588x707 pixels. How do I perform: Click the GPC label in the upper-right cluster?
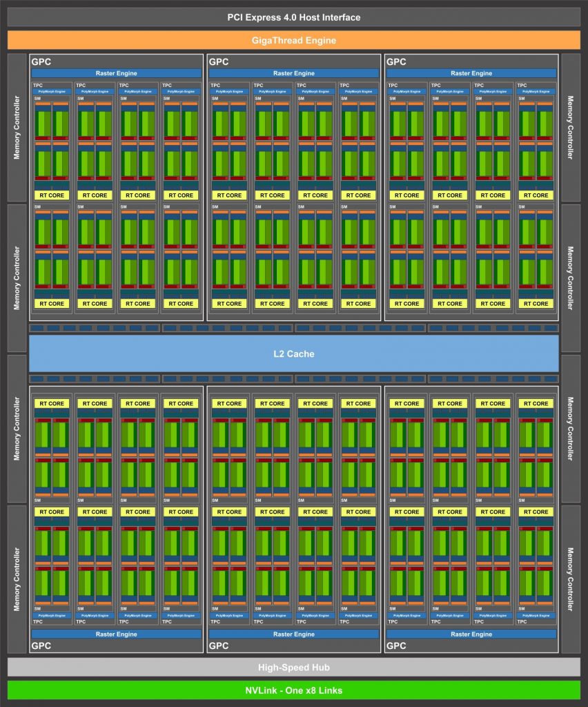pyautogui.click(x=396, y=61)
